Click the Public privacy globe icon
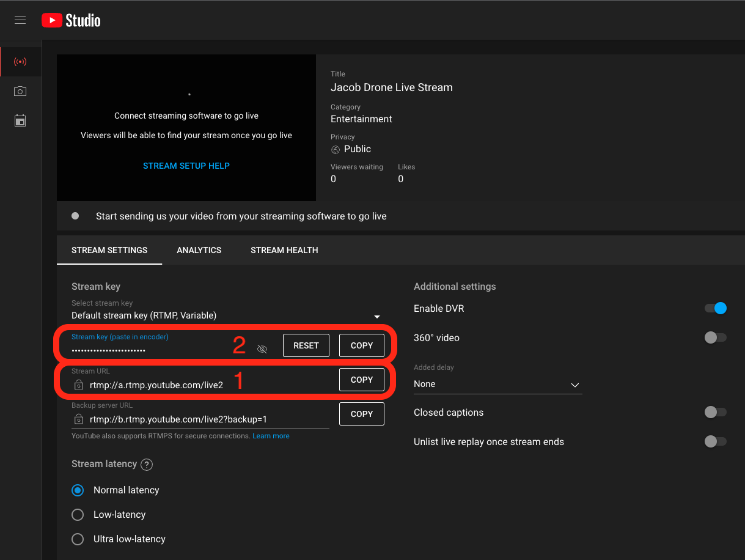The height and width of the screenshot is (560, 745). 336,150
